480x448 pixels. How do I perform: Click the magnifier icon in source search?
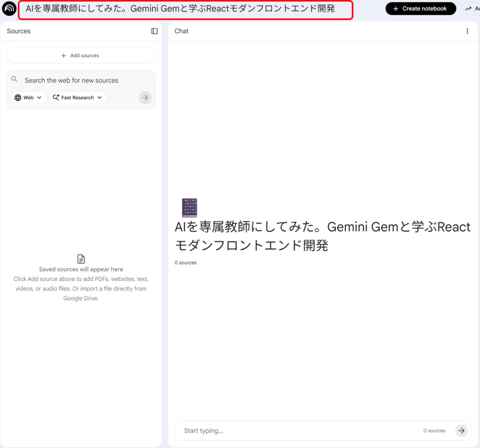click(x=15, y=80)
